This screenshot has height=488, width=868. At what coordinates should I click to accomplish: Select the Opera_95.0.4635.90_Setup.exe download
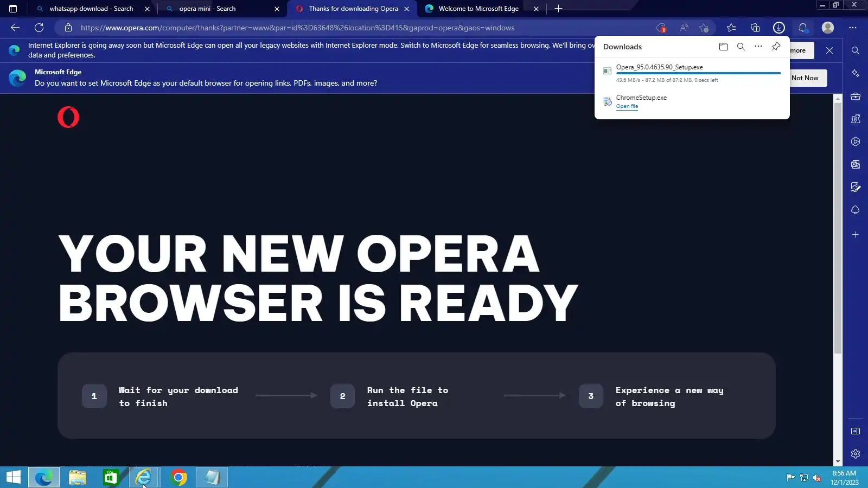(x=692, y=73)
